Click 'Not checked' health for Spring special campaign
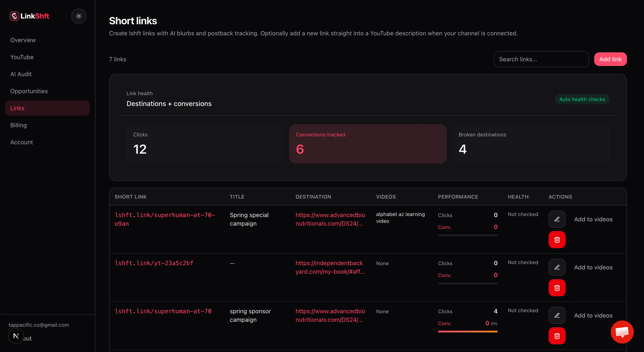Viewport: 644px width, 352px height. click(523, 214)
